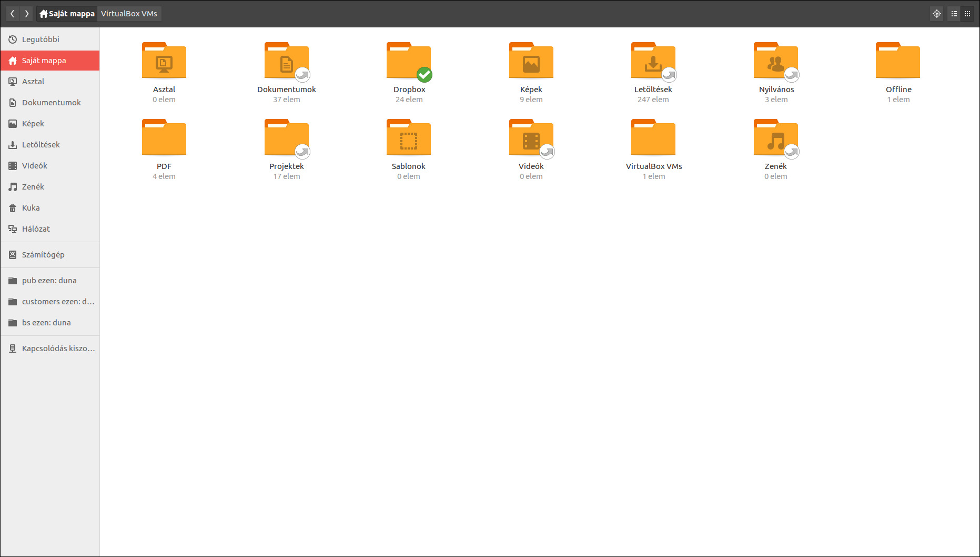Viewport: 980px width, 557px height.
Task: Open the location target icon in toolbar
Action: click(x=937, y=14)
